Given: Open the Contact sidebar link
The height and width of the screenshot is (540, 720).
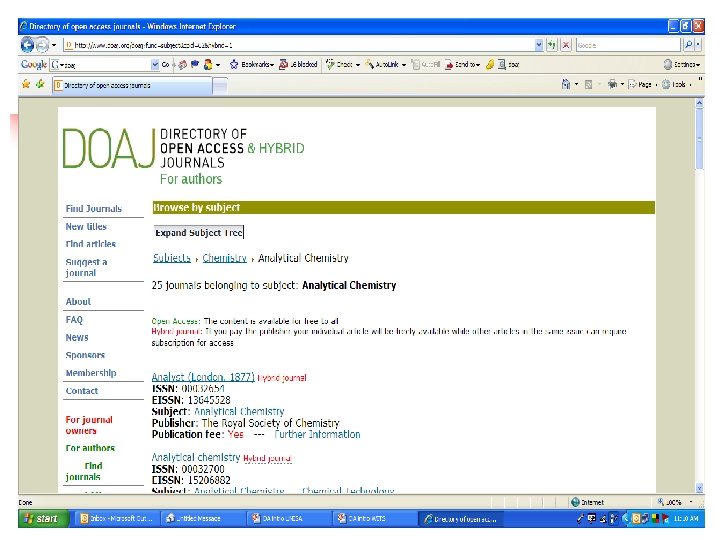Looking at the screenshot, I should 81,391.
